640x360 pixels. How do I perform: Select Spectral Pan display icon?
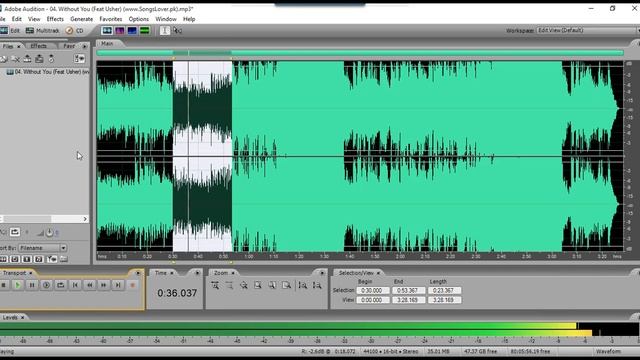click(x=132, y=31)
